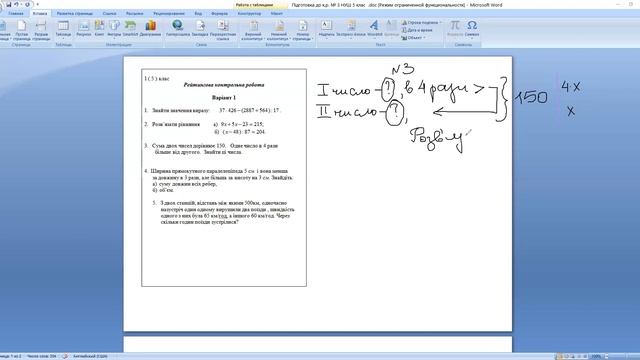640x360 pixels.
Task: Click the handwritten '150' on the page
Action: (x=531, y=97)
